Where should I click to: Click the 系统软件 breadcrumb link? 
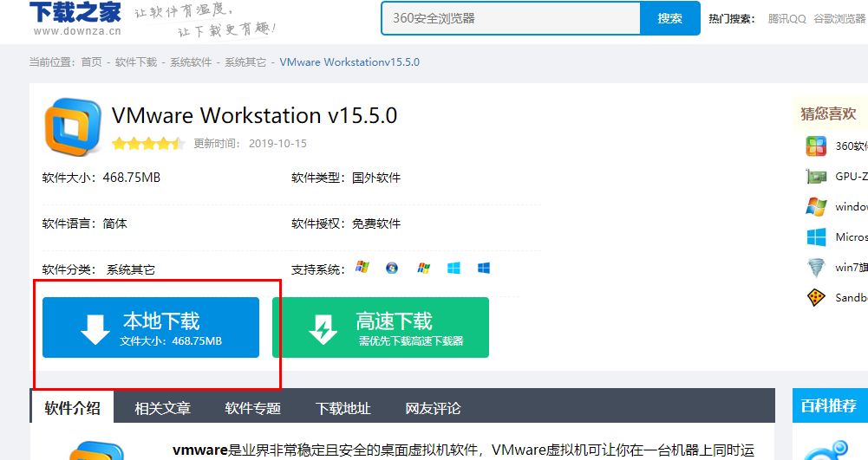[x=191, y=62]
